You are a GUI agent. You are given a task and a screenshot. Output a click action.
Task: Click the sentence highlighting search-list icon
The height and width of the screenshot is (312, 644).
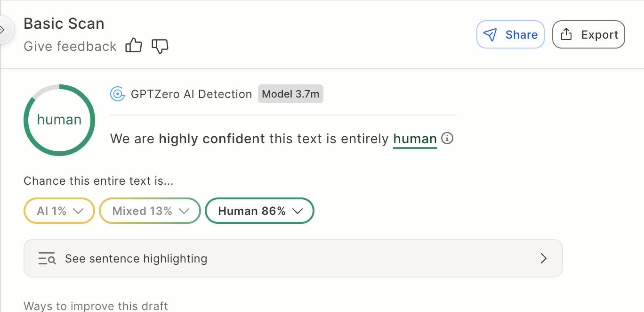tap(47, 259)
